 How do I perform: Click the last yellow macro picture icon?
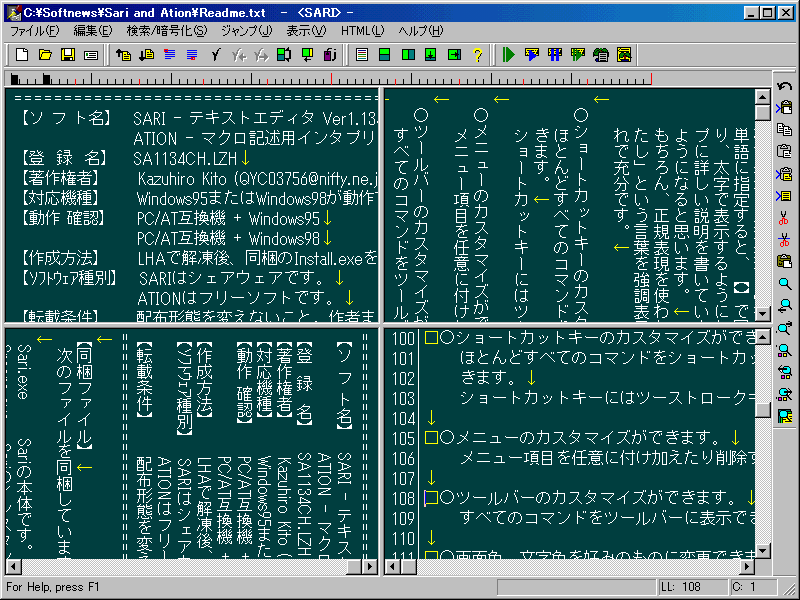[x=624, y=55]
